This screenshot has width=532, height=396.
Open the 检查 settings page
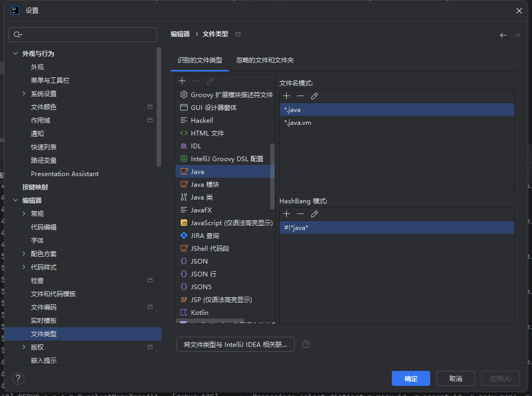coord(37,281)
